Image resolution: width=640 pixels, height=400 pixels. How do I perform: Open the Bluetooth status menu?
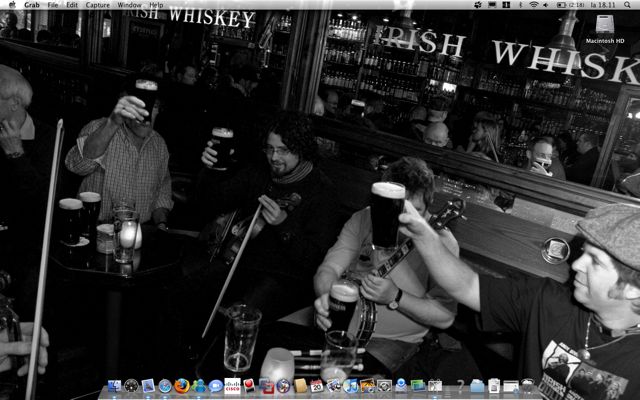(x=520, y=5)
